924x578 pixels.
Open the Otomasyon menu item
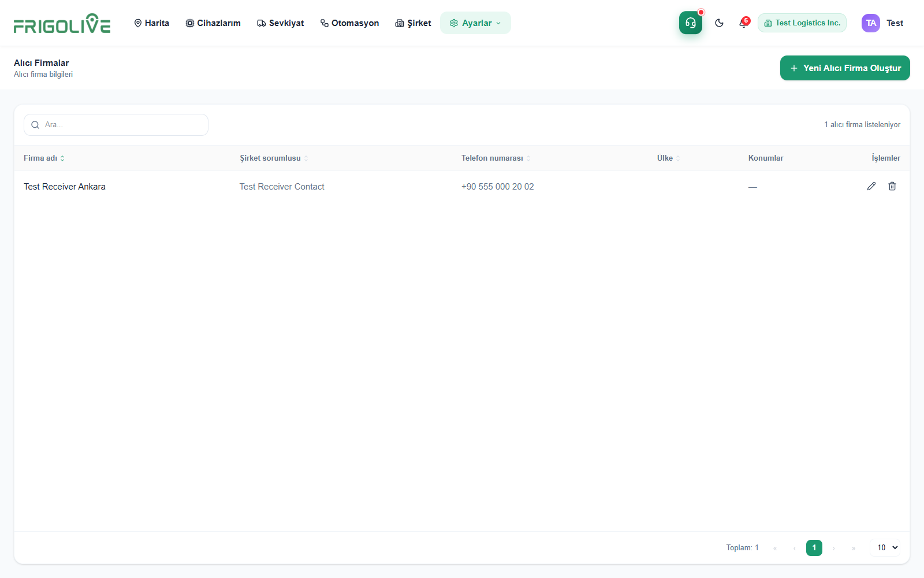coord(350,23)
